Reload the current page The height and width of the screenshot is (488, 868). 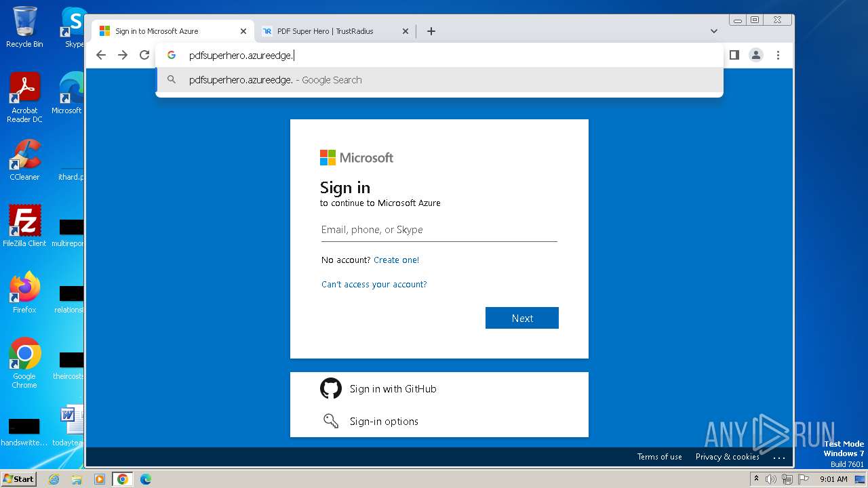click(144, 55)
